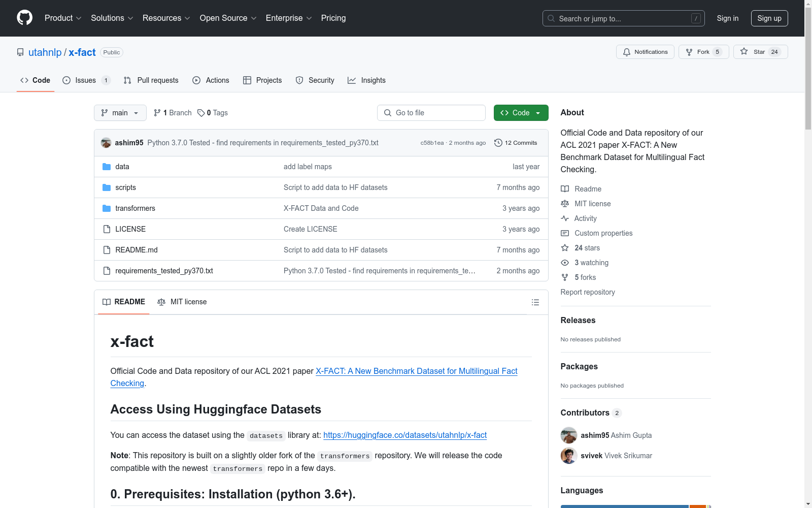Expand the Open Source menu
The height and width of the screenshot is (508, 812).
tap(228, 18)
